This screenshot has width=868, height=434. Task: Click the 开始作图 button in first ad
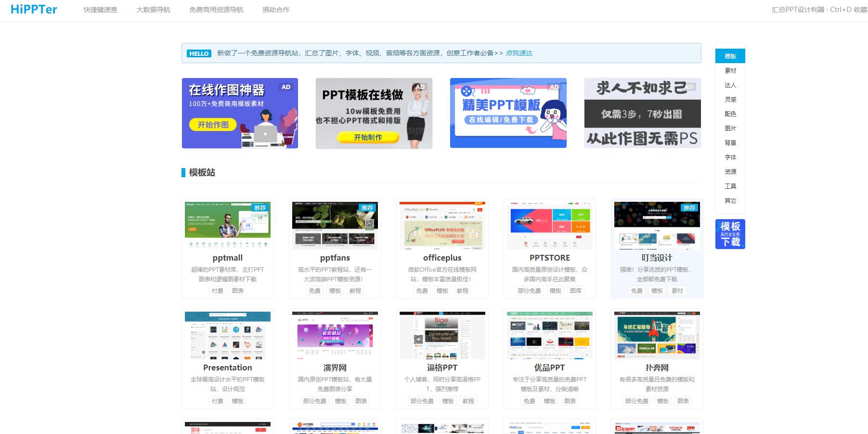coord(212,125)
